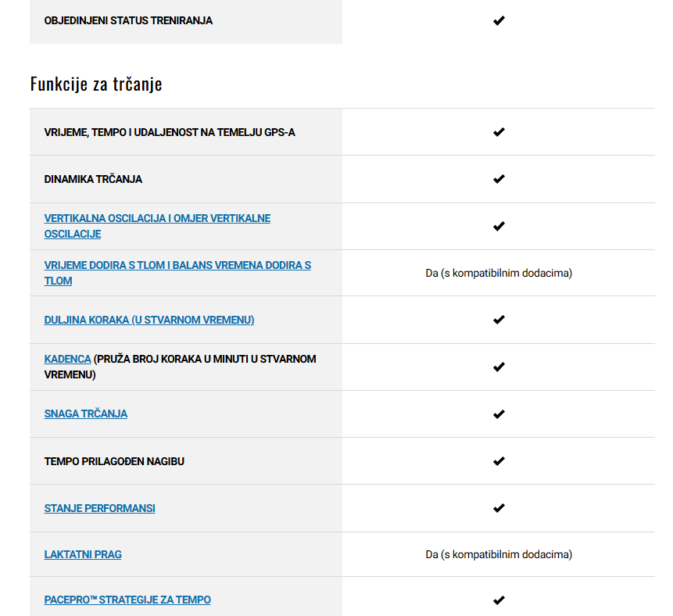673x616 pixels.
Task: Click checkmark in Tempo prilagođen nagibu row
Action: (x=499, y=461)
